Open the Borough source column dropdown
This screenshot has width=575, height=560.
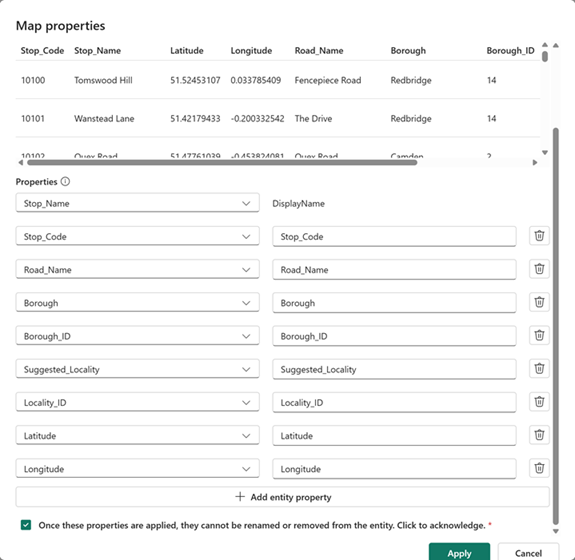[138, 303]
